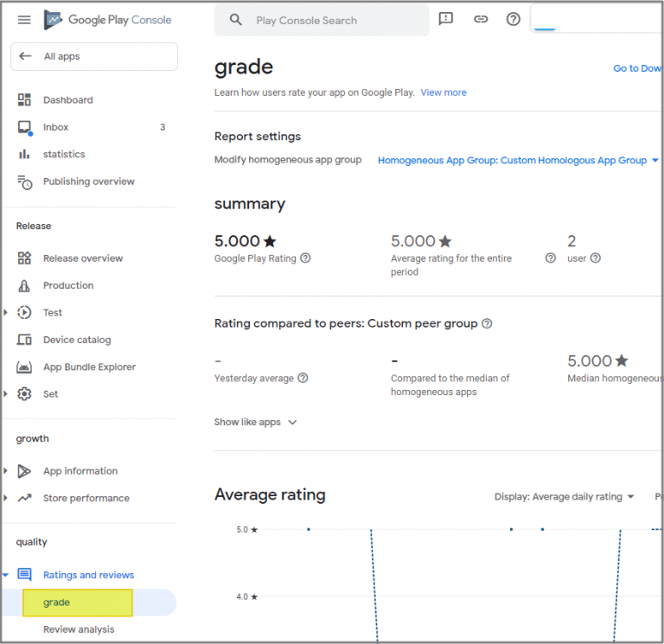Click the Play Console Search field
The image size is (664, 644).
[333, 20]
